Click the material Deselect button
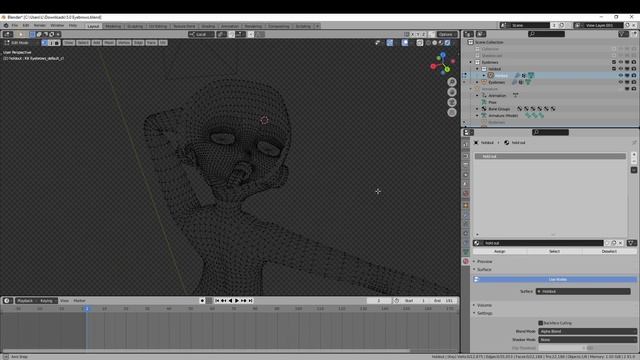 click(x=609, y=251)
